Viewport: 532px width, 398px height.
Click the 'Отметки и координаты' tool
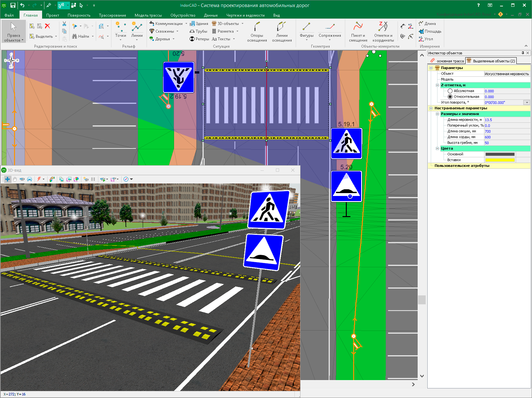point(383,31)
